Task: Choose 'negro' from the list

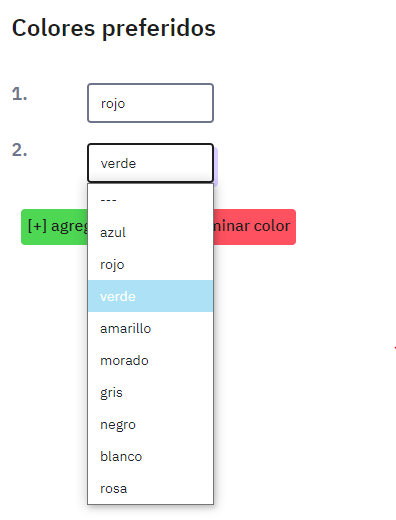Action: (150, 424)
